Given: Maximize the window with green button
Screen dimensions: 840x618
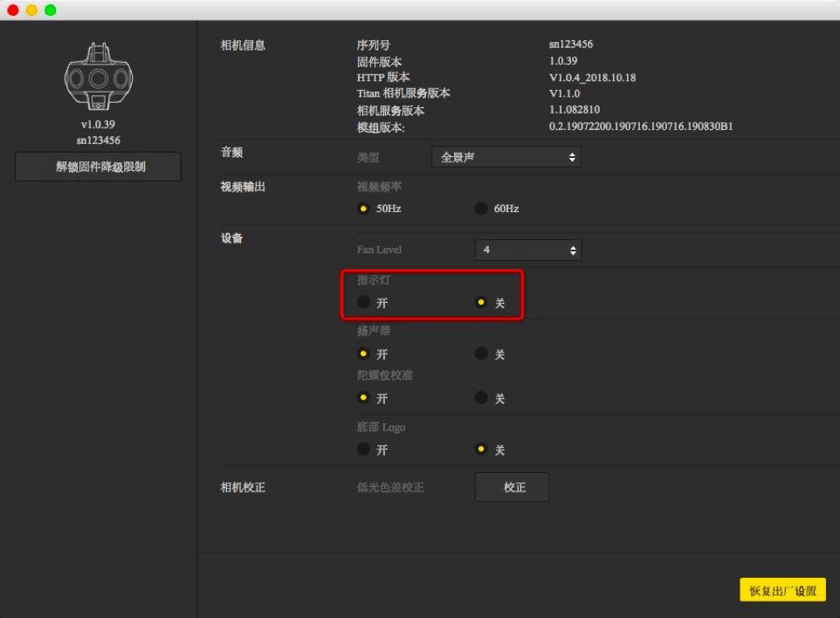Looking at the screenshot, I should coord(51,10).
